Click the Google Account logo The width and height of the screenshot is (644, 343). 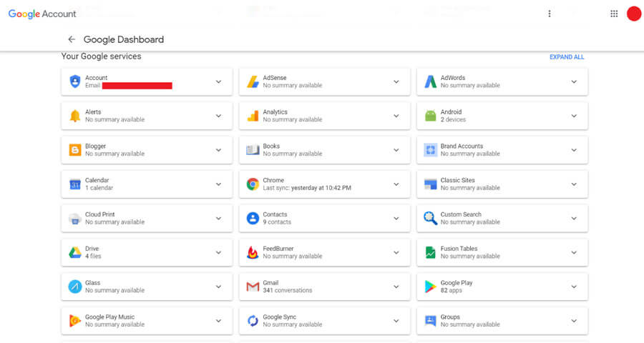tap(42, 14)
